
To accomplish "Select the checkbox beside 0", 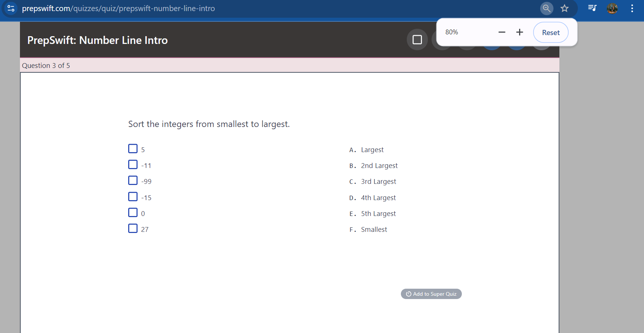I will pos(133,213).
